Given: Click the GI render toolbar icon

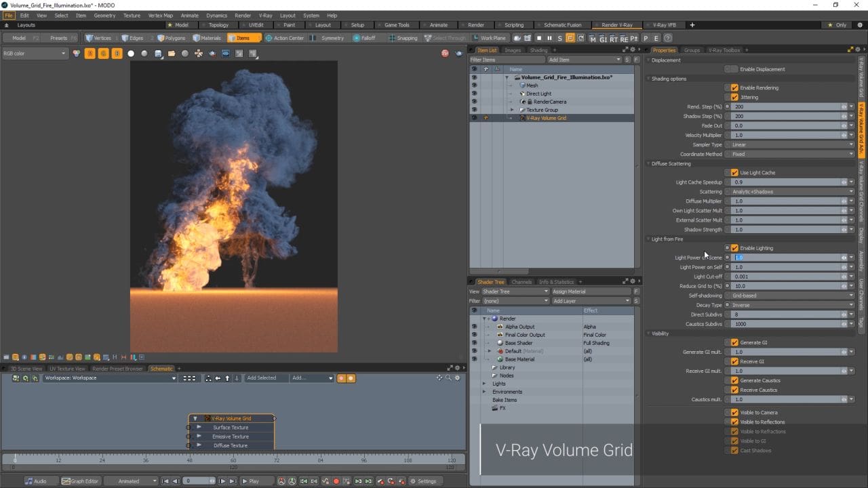Looking at the screenshot, I should click(603, 39).
